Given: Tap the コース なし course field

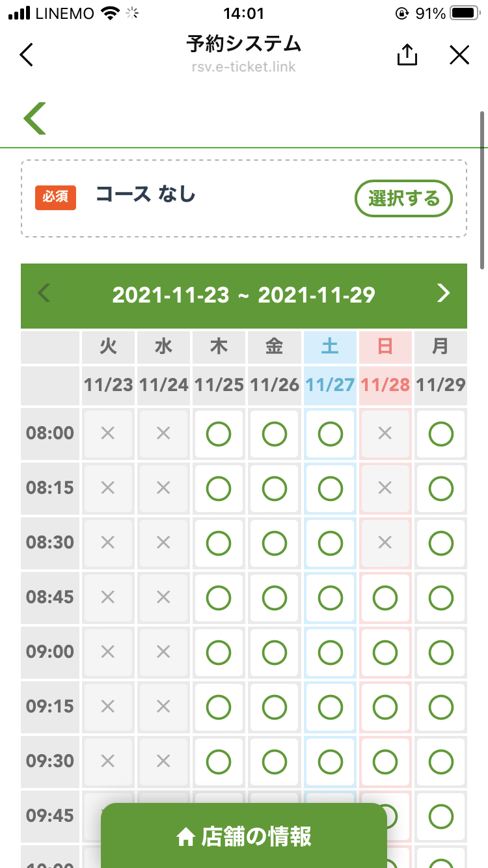Looking at the screenshot, I should pyautogui.click(x=146, y=195).
